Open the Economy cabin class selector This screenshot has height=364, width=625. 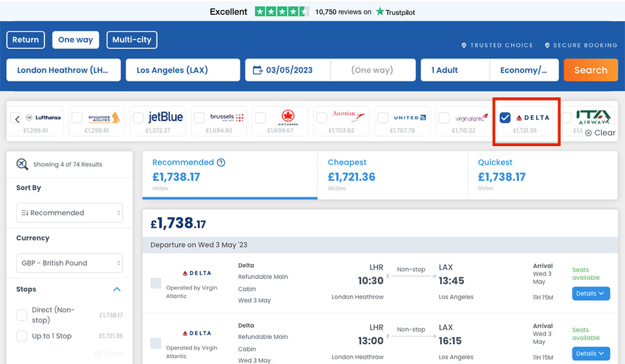(x=524, y=70)
